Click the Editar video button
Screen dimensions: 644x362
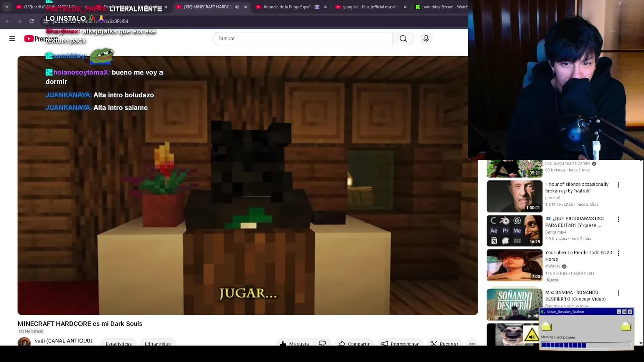(x=157, y=343)
